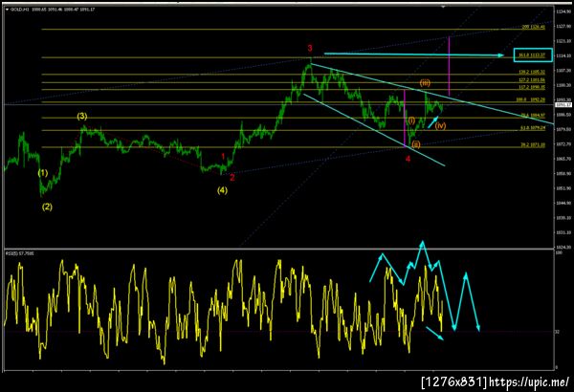Click the orange sub-wave label (iii)
The width and height of the screenshot is (574, 392).
425,83
